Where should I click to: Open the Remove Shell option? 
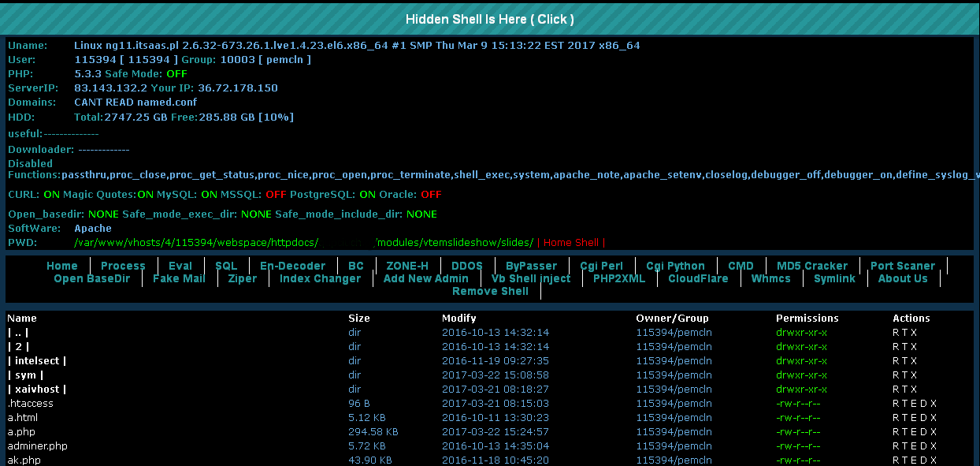coord(490,291)
